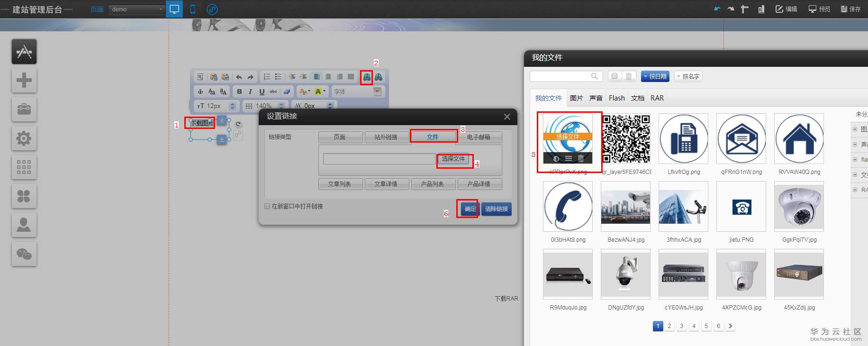Screen dimensions: 868x346
Task: Apply bold formatting in editor toolbar
Action: click(239, 91)
